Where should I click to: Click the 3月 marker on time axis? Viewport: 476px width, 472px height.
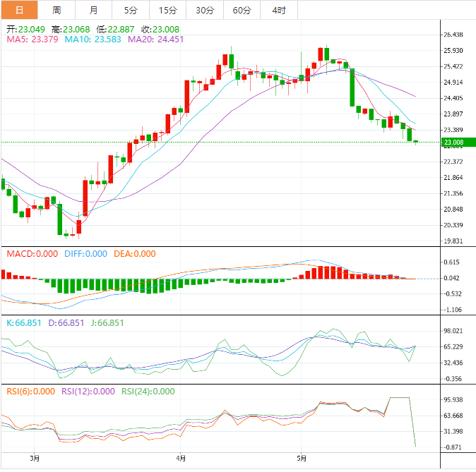click(x=34, y=459)
